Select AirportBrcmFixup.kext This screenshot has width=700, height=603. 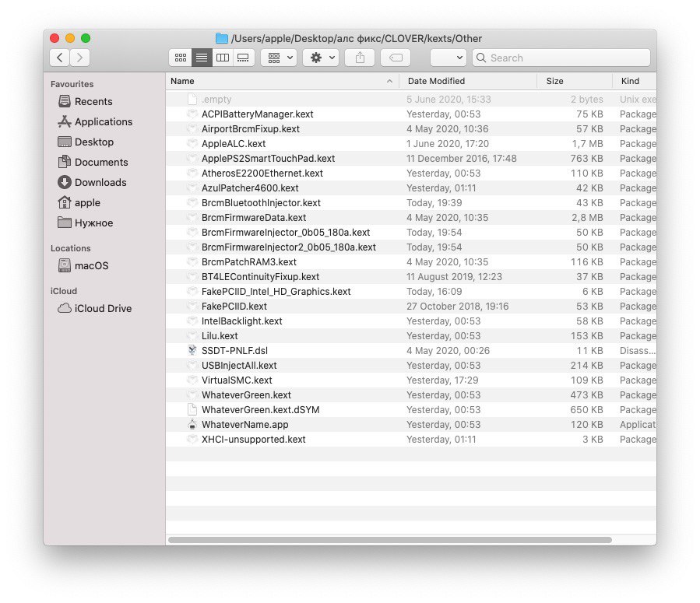click(410, 128)
